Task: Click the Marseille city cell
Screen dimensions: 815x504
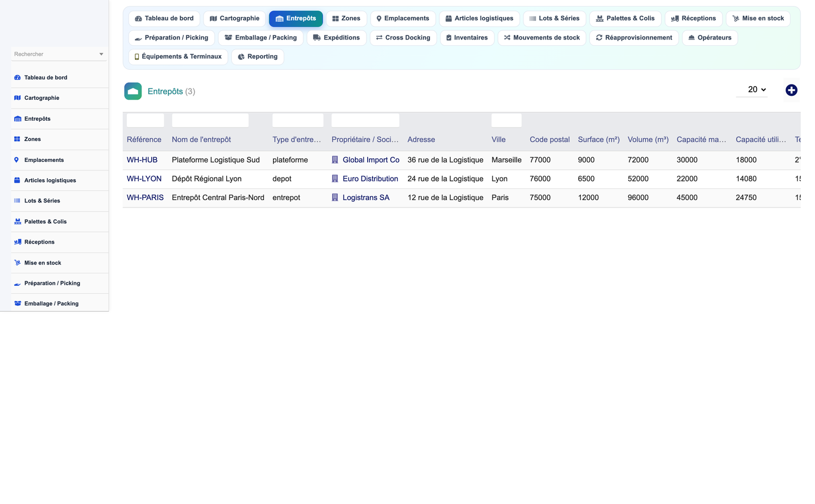Action: (x=506, y=160)
